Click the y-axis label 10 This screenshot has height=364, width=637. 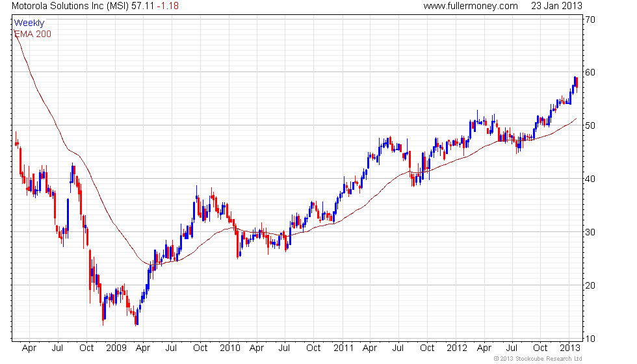(590, 339)
